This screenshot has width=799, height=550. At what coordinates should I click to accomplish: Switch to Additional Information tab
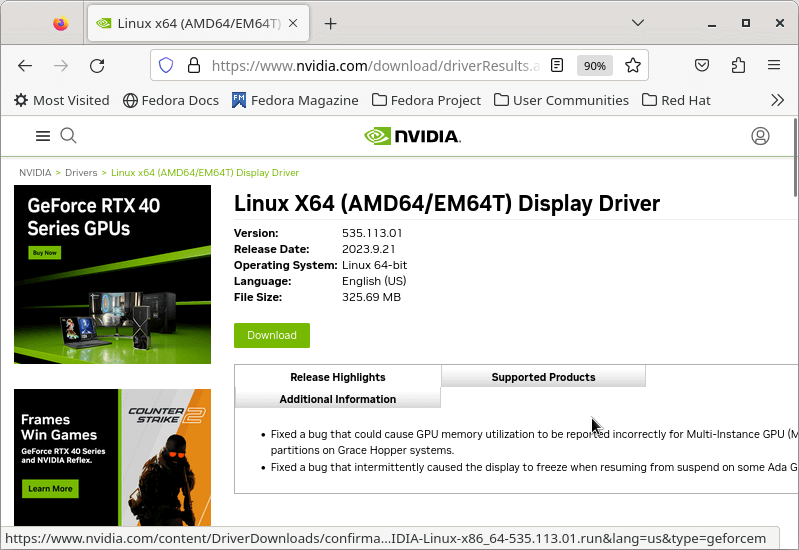click(x=337, y=399)
